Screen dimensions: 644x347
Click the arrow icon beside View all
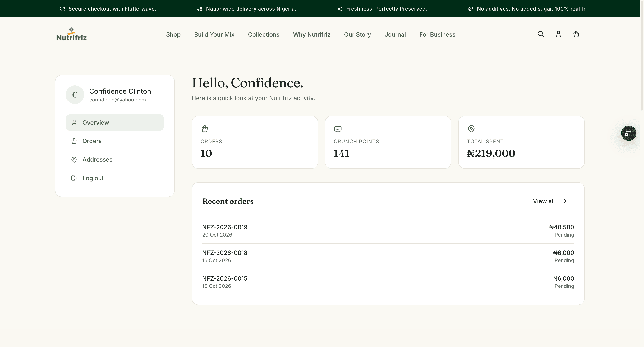tap(564, 201)
